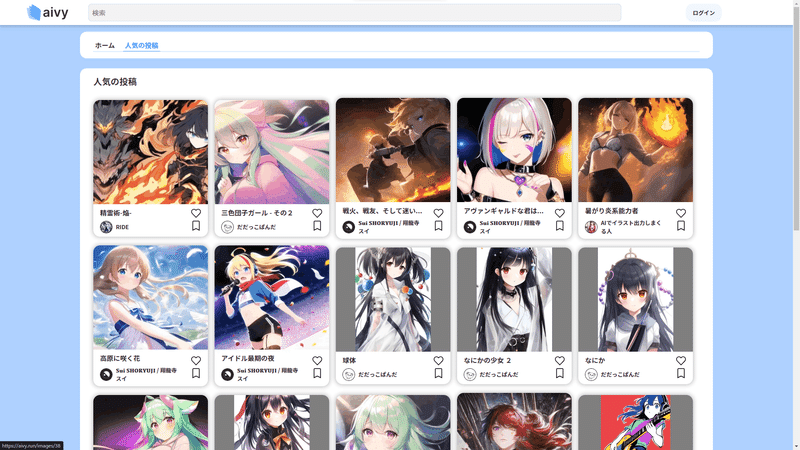Viewport: 800px width, 450px height.
Task: Bookmark the 三色団子ガール - その2 post
Action: pos(317,226)
